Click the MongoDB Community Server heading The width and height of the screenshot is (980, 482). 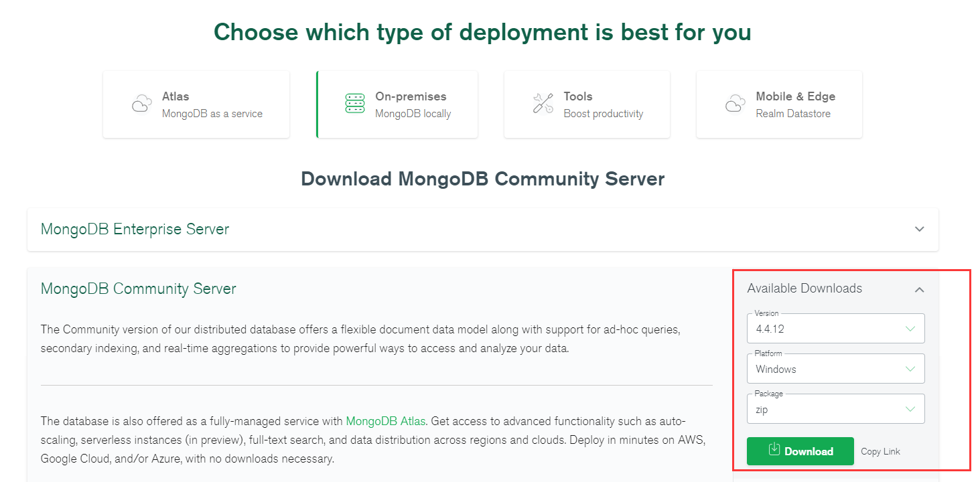pos(139,289)
